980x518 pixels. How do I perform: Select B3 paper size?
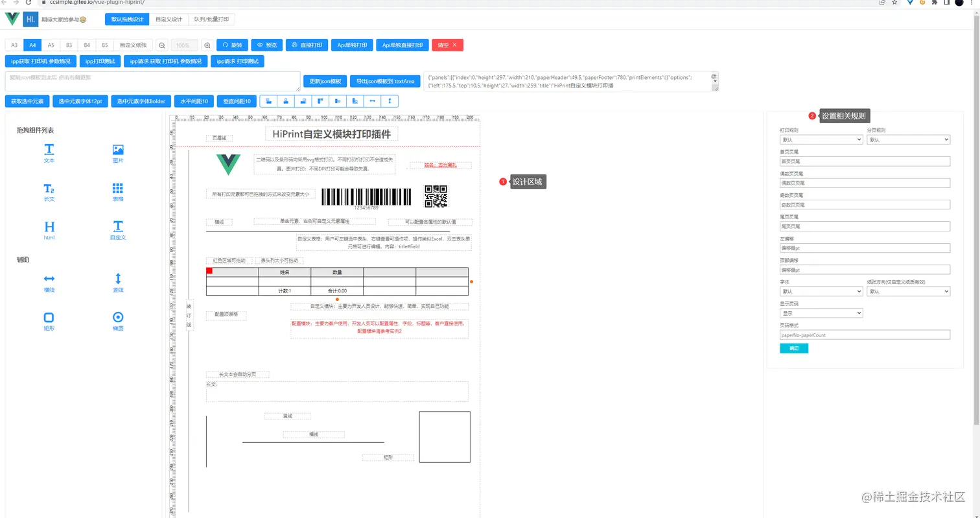pyautogui.click(x=69, y=45)
